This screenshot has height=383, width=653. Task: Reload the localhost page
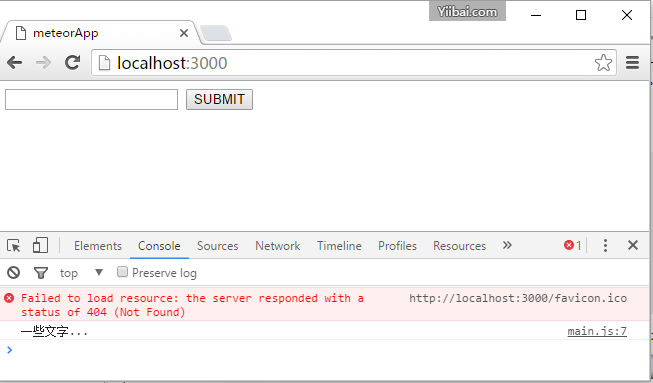tap(72, 62)
